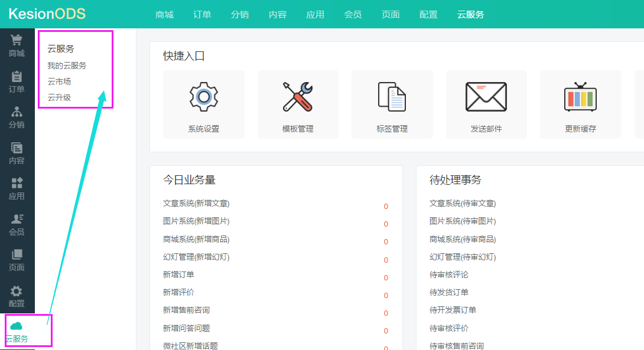Click 云升级 submenu link
Screen dimensions: 644x350
59,97
